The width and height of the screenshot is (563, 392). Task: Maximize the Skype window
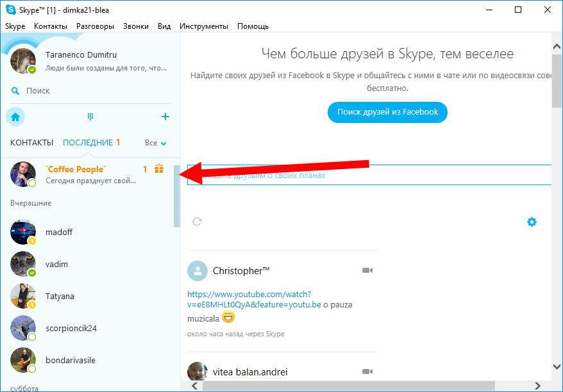click(518, 10)
